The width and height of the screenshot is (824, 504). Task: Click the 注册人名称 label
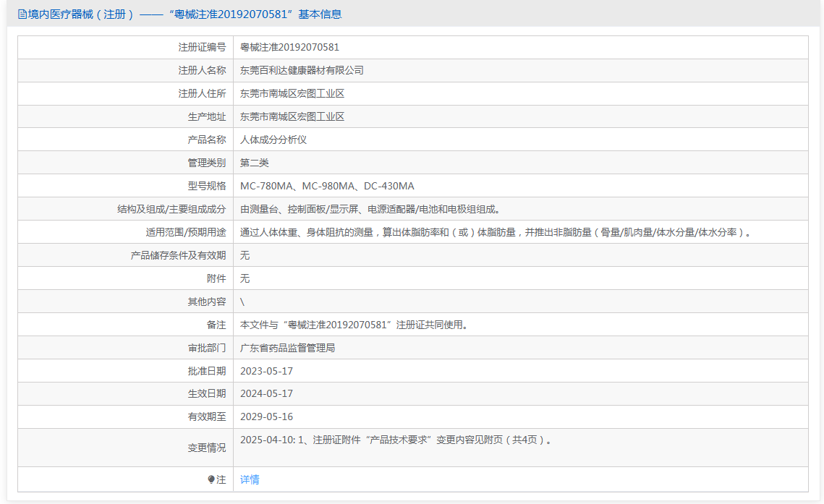tap(202, 70)
